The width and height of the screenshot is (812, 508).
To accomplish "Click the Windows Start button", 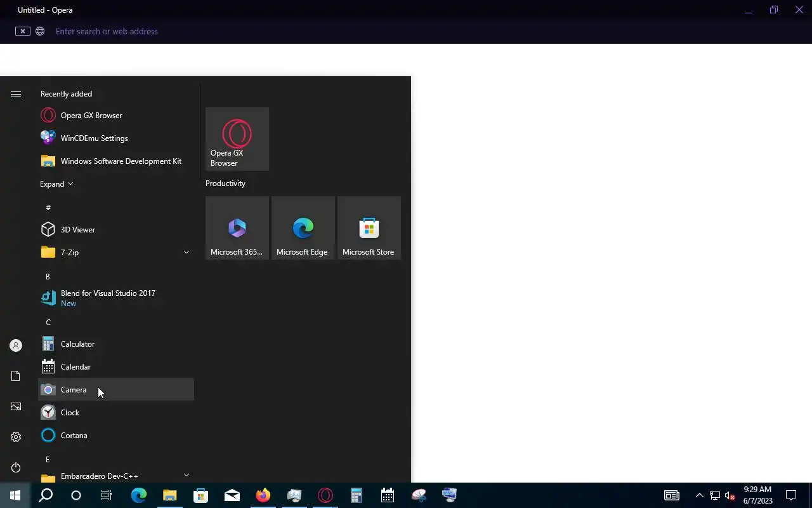I will [15, 495].
